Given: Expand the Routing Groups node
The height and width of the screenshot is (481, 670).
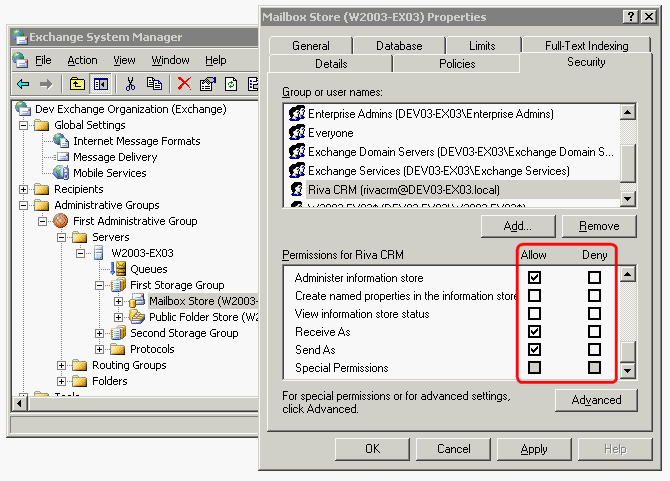Looking at the screenshot, I should [x=62, y=365].
